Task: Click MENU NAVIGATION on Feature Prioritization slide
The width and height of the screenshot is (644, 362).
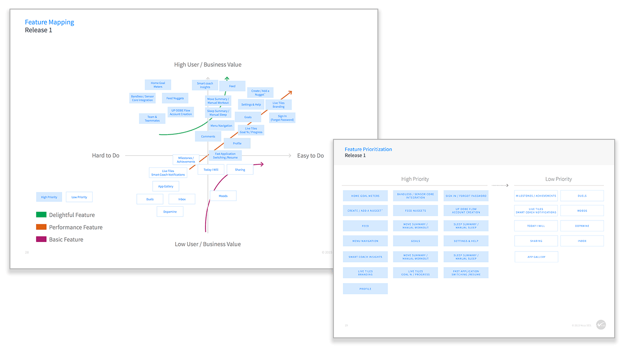Action: point(365,241)
